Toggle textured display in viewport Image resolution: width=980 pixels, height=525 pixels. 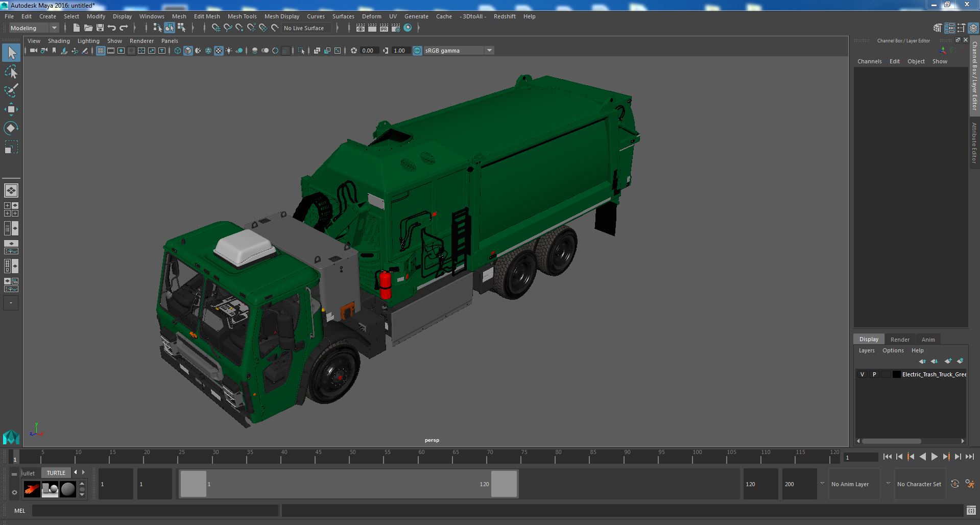pos(219,51)
